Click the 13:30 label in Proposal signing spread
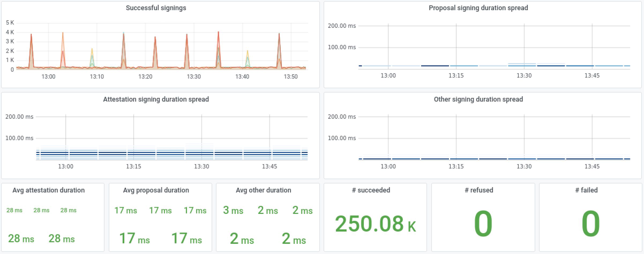 click(524, 76)
